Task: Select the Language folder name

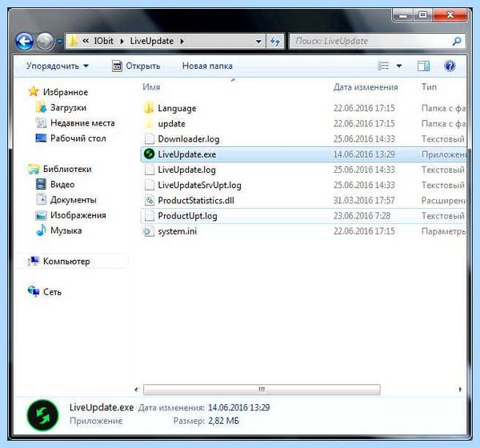Action: (177, 109)
